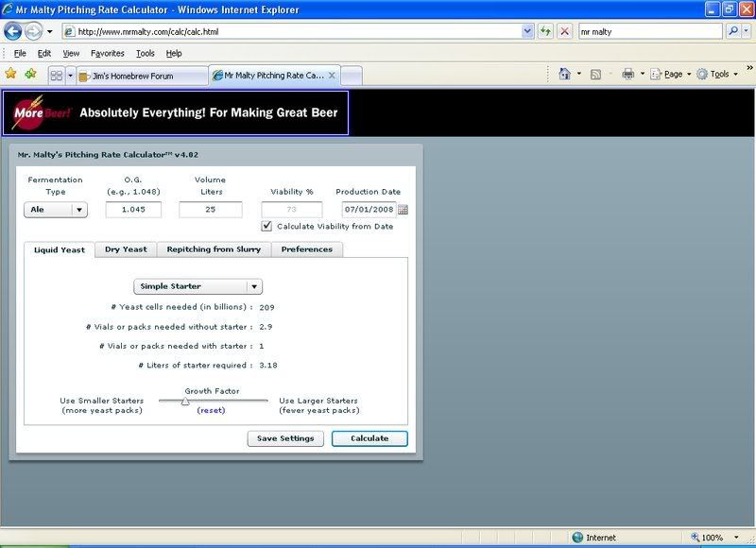Click the Home icon in command bar
This screenshot has height=548, width=756.
click(564, 74)
